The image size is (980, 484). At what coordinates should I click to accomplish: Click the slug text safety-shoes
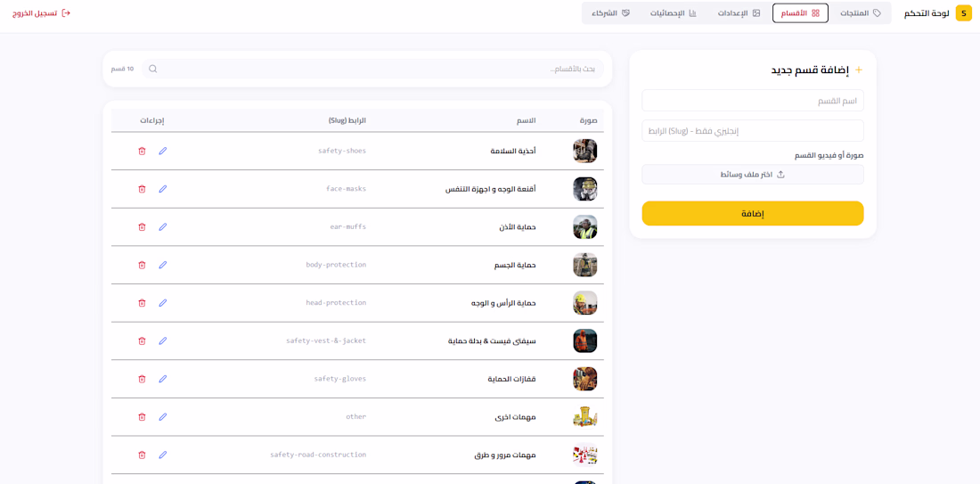point(342,151)
